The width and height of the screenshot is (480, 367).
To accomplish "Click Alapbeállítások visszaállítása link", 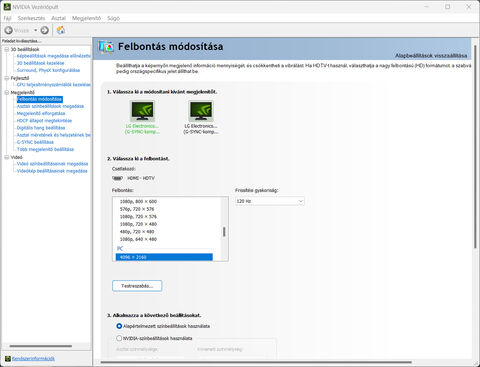I will click(x=431, y=56).
